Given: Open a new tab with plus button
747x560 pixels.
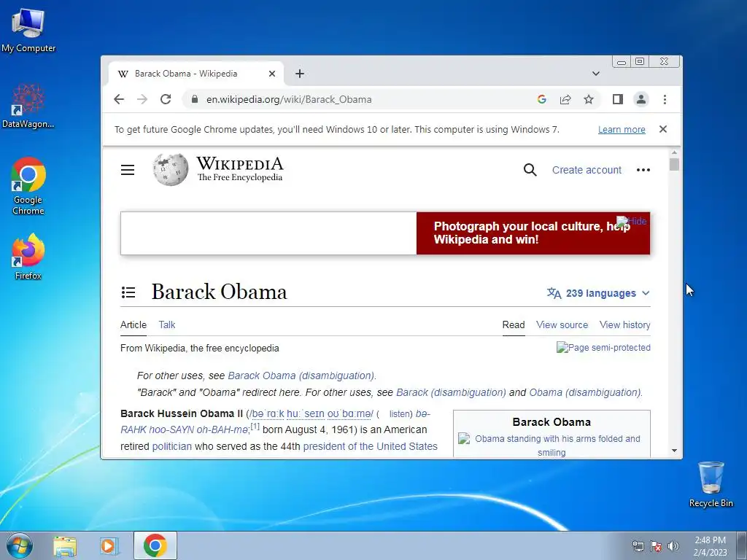Looking at the screenshot, I should coord(300,74).
